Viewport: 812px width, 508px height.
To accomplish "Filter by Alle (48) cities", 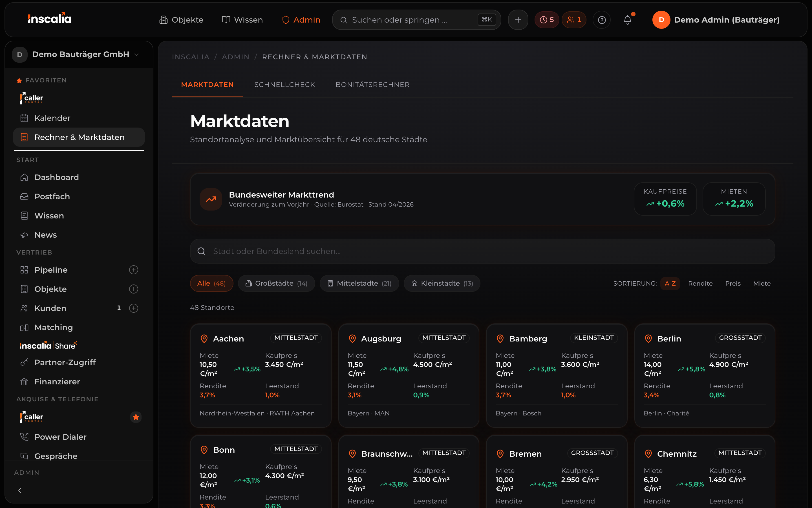I will tap(211, 283).
